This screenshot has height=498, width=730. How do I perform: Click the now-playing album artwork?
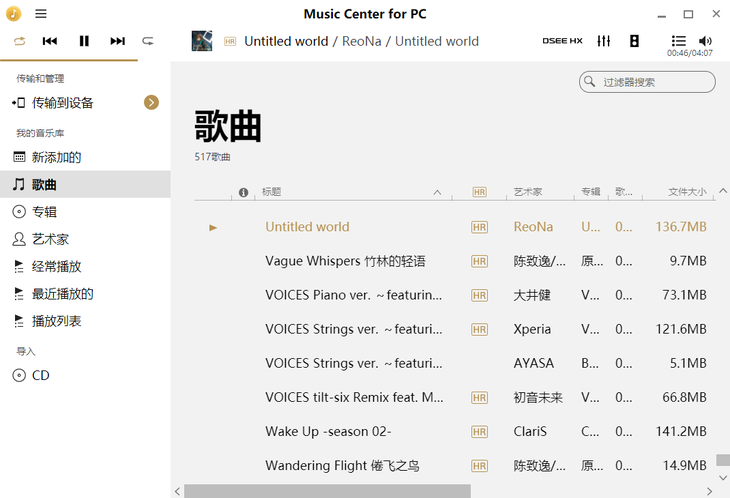[202, 41]
